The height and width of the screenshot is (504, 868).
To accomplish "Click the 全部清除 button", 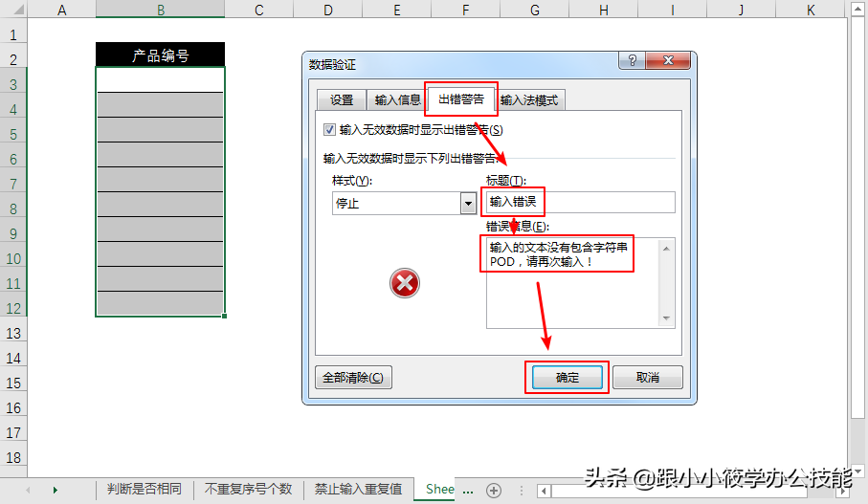I will 353,378.
